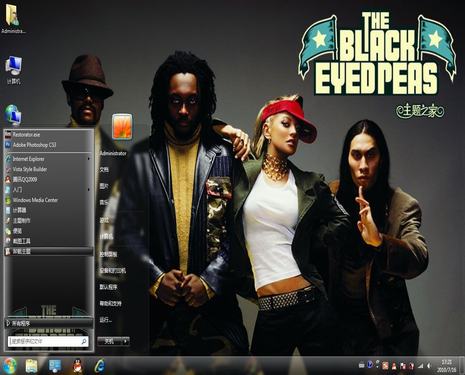
Task: Select 运行... in the start menu
Action: [x=105, y=320]
